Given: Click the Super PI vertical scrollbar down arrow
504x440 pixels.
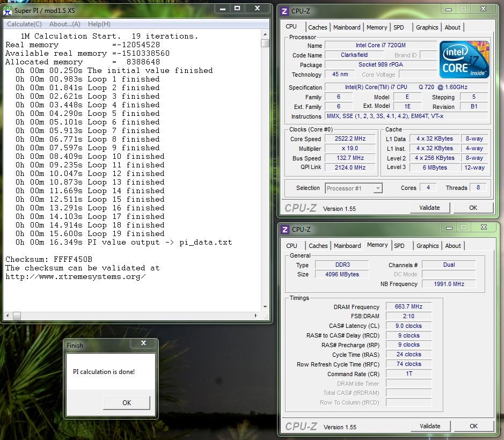Looking at the screenshot, I should 265,307.
